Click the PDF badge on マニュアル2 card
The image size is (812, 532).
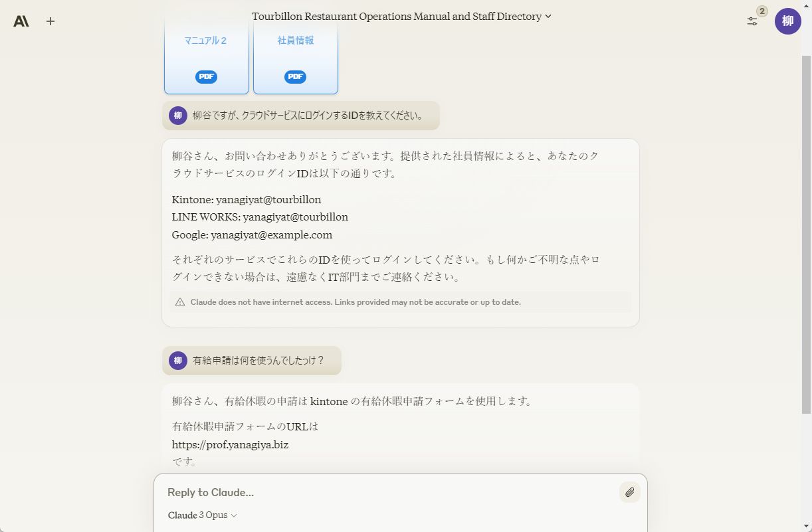[205, 76]
